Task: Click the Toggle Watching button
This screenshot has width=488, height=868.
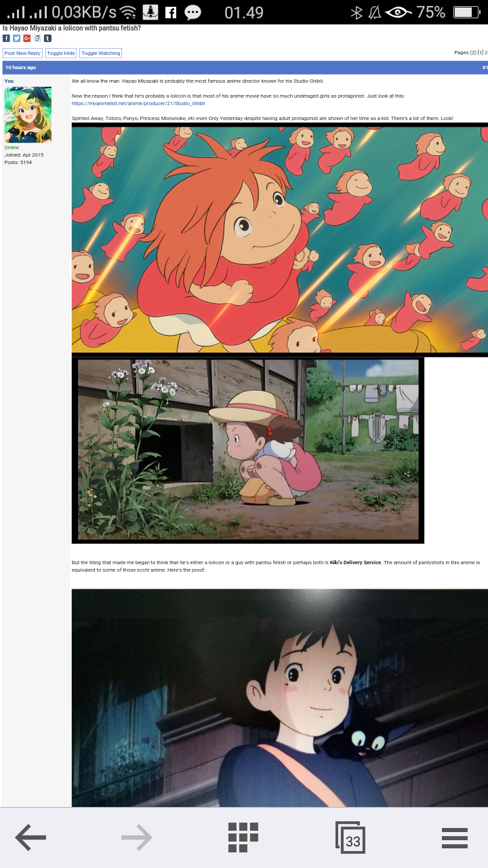Action: click(100, 53)
